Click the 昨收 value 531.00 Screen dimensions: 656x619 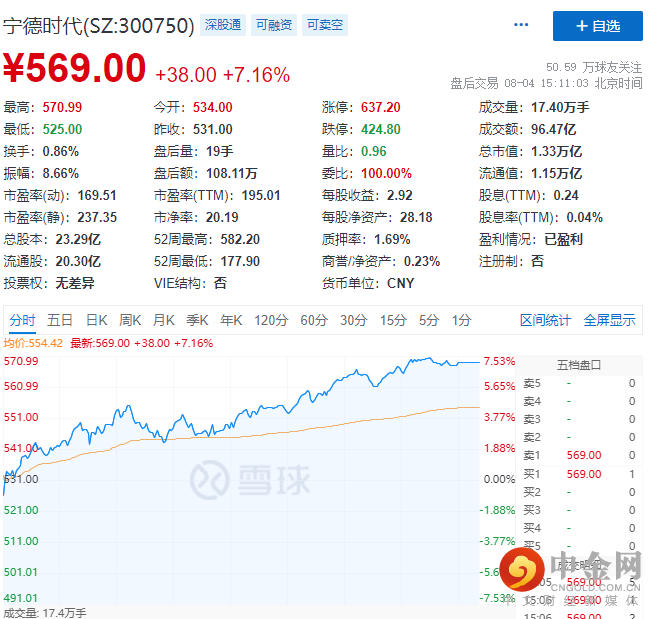coord(213,129)
